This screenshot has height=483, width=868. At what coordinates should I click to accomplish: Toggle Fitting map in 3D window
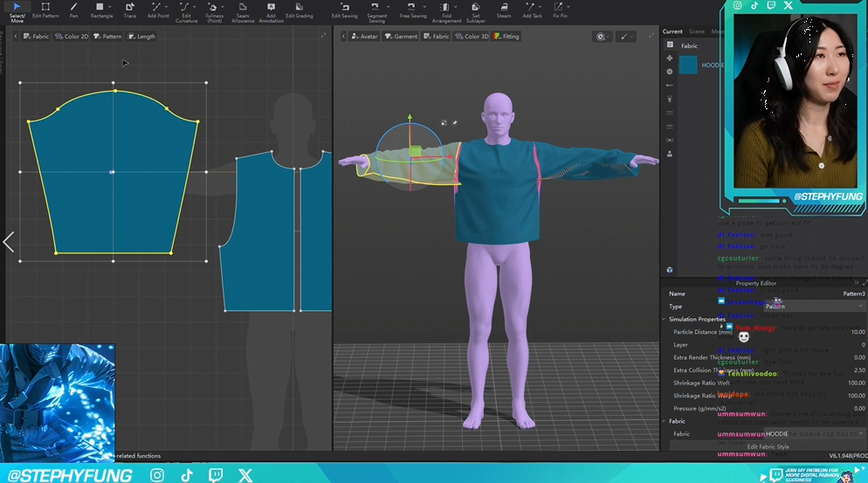click(506, 36)
